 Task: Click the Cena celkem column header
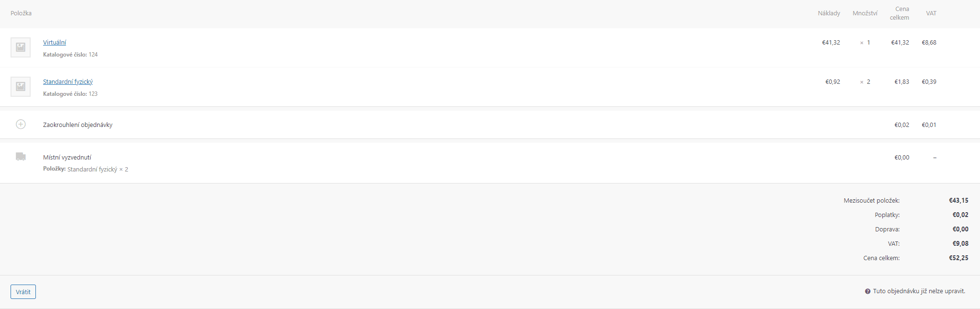pos(900,13)
